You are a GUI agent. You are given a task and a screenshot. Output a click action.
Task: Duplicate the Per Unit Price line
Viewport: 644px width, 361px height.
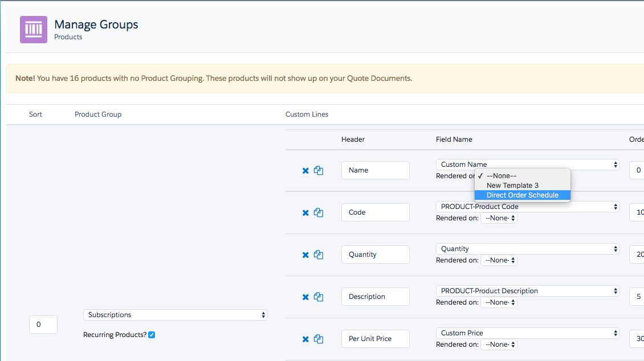319,339
